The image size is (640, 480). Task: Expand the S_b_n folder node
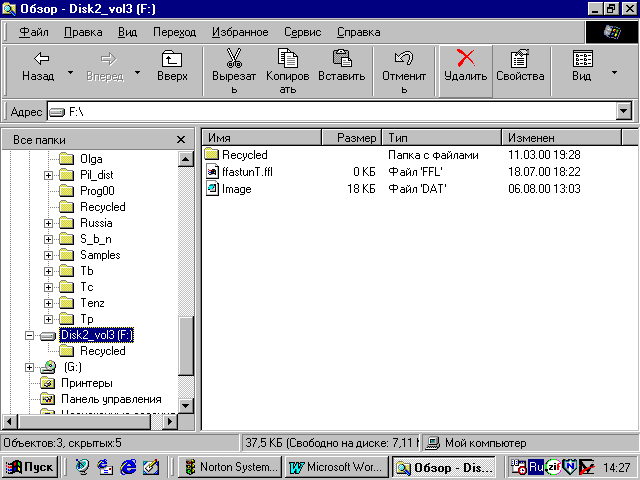[x=48, y=239]
